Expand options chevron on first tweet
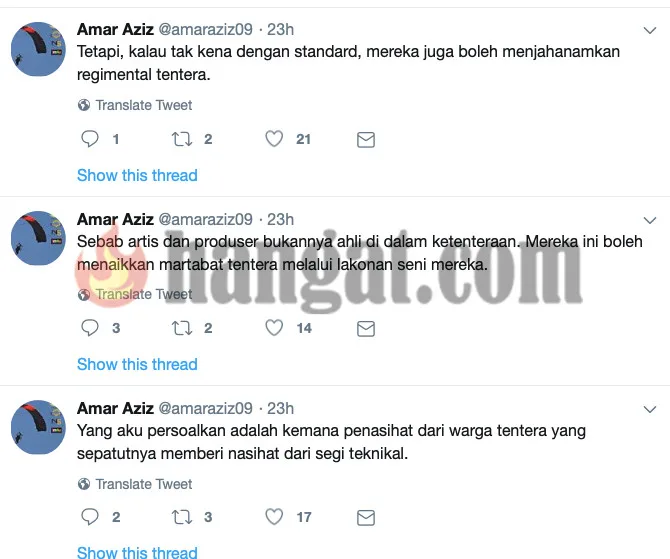670x559 pixels. [x=650, y=30]
